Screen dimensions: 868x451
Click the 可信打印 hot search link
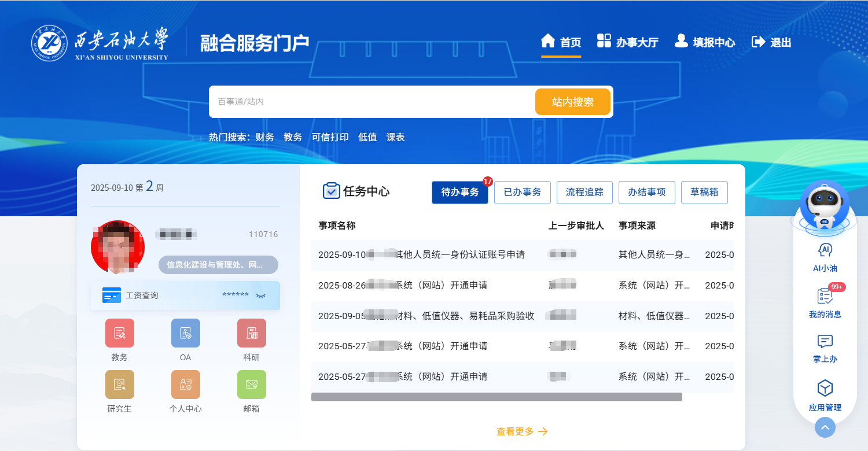[x=330, y=137]
